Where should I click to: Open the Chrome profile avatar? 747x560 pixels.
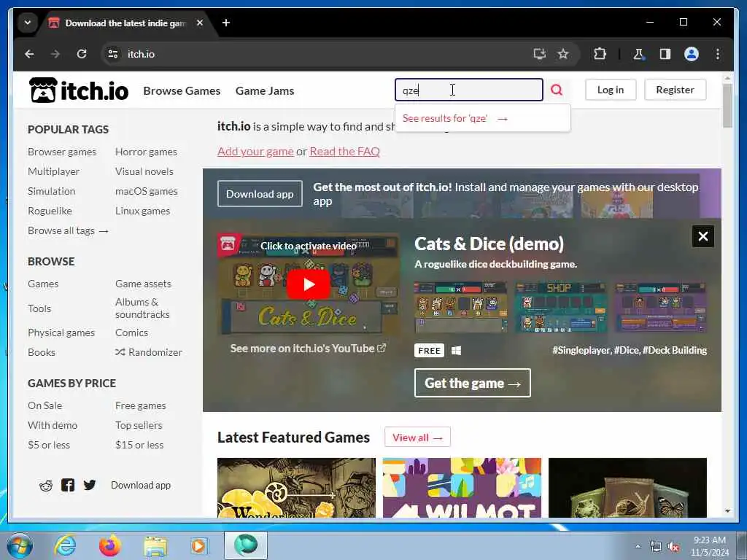click(x=692, y=54)
